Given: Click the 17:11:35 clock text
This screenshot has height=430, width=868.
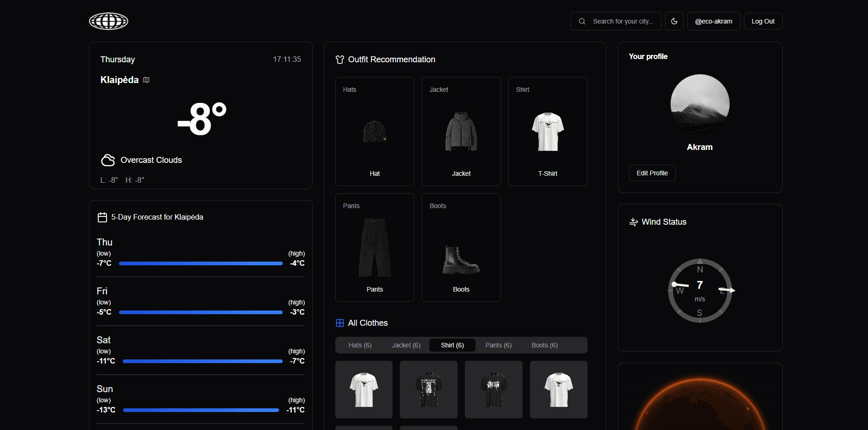Looking at the screenshot, I should (287, 60).
